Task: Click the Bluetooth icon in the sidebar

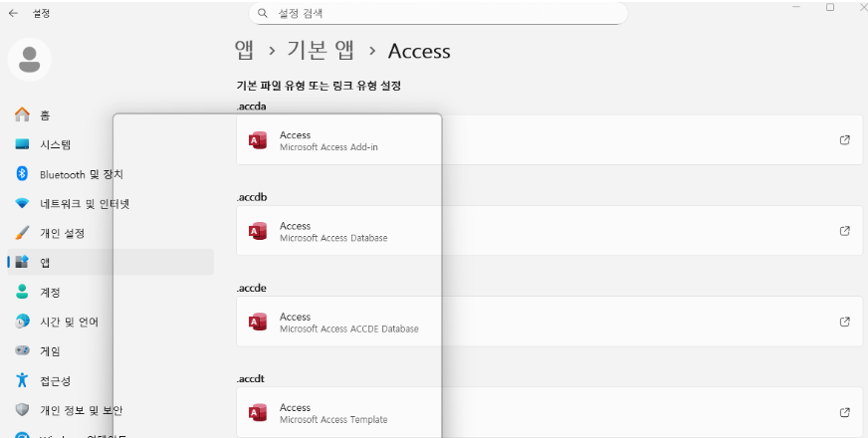Action: point(22,174)
